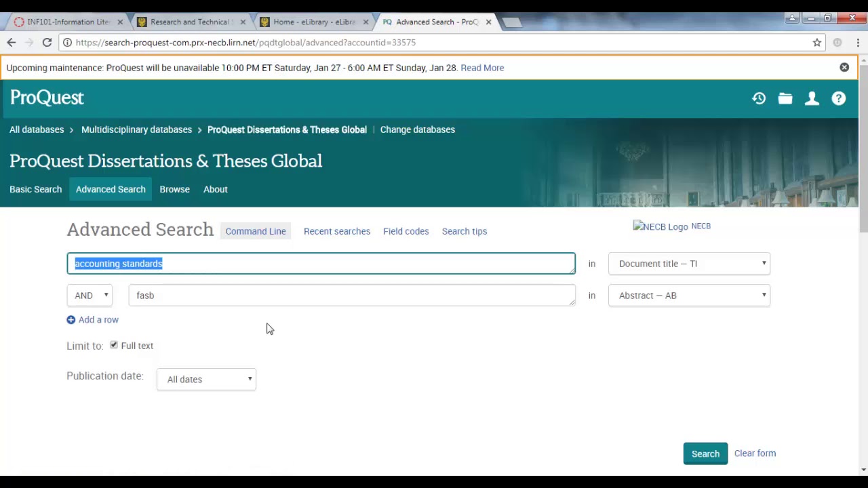Open the ProQuest help question mark icon
Viewport: 868px width, 488px height.
(x=839, y=98)
